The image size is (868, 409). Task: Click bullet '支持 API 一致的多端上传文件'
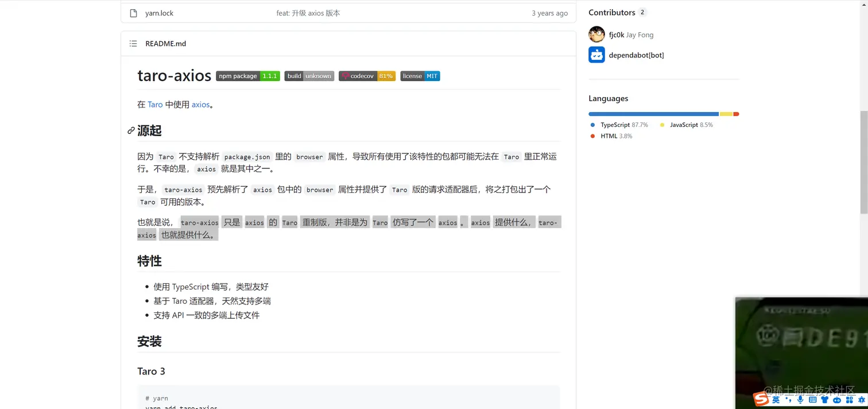(x=206, y=315)
